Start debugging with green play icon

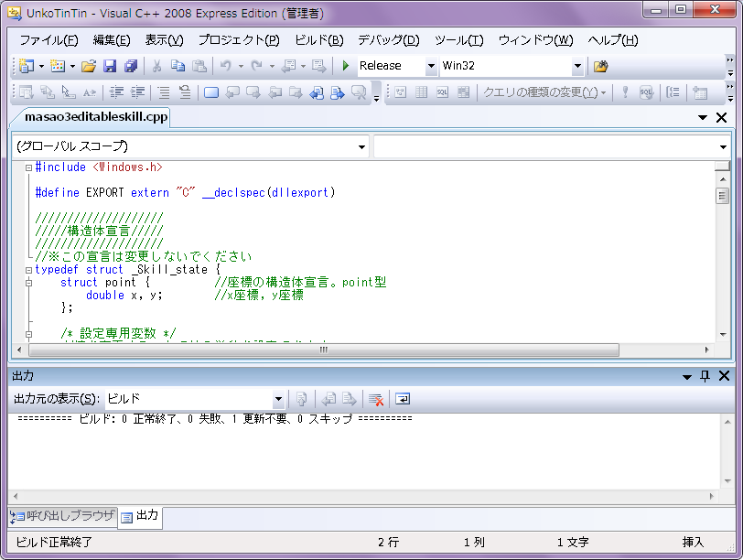tap(346, 66)
